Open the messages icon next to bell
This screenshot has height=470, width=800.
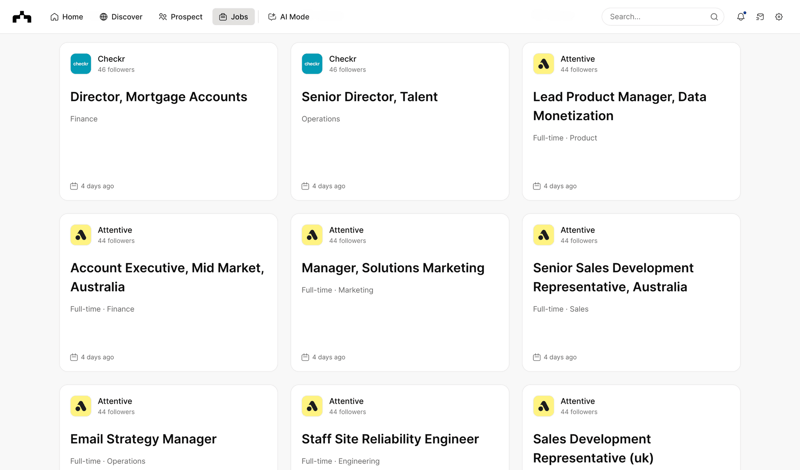coord(760,17)
